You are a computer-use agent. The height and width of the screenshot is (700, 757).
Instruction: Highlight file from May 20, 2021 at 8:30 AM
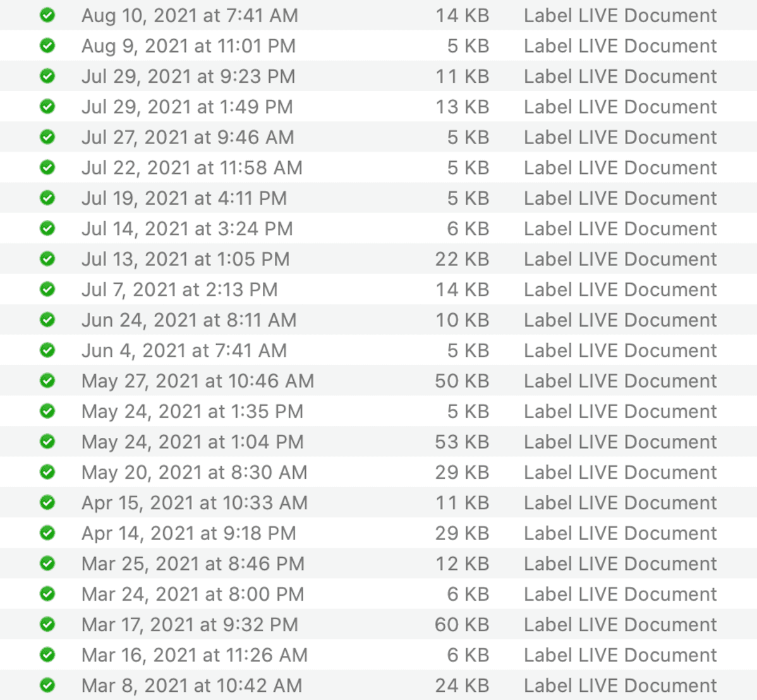[x=194, y=473]
